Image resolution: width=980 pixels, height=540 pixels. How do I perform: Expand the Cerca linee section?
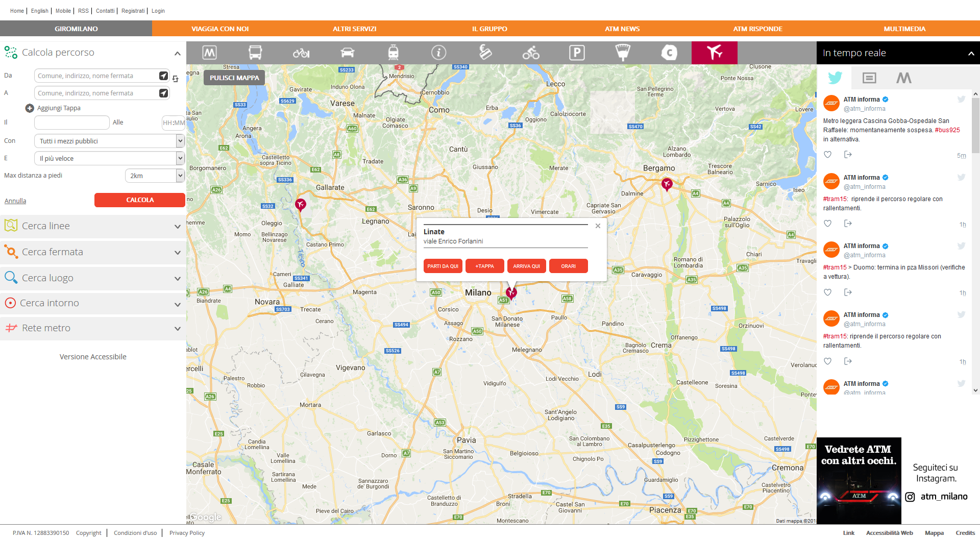tap(177, 226)
